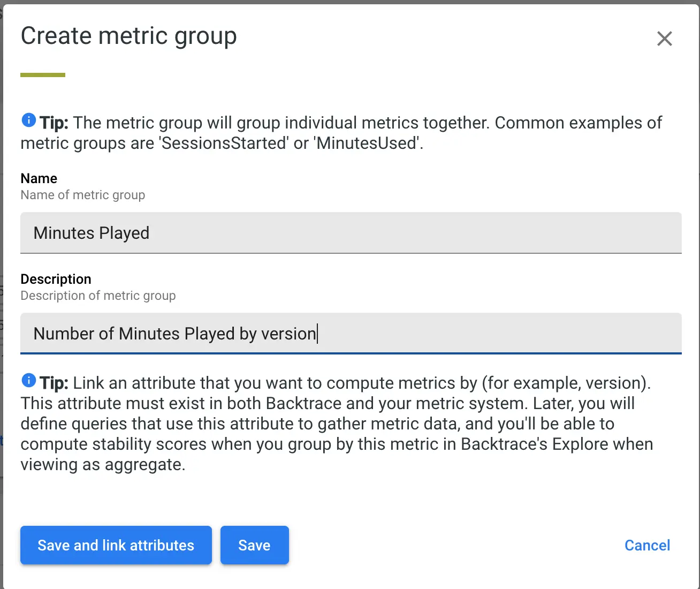Click the bold 'Tip:' label above Name
This screenshot has width=700, height=589.
click(x=54, y=123)
